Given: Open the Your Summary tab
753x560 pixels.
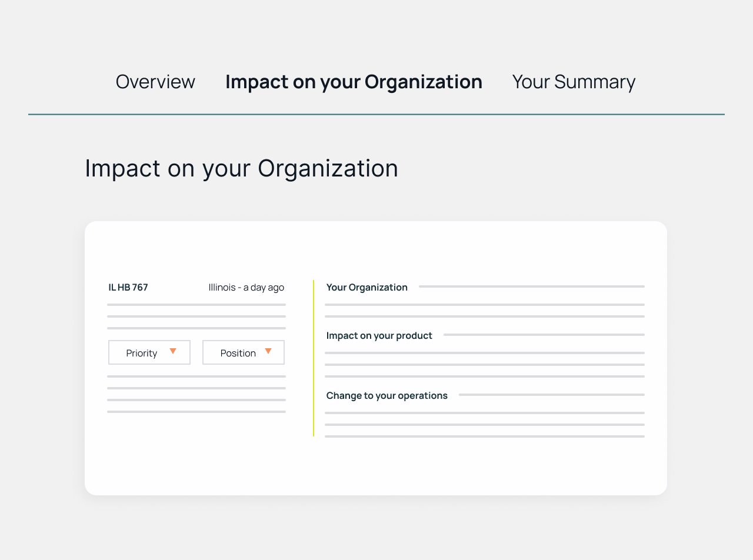Looking at the screenshot, I should [x=574, y=82].
